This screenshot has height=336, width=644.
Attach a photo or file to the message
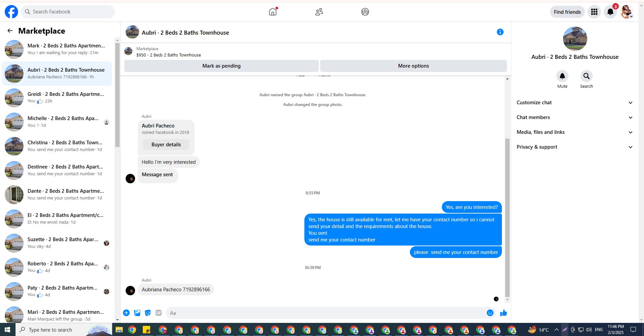[x=137, y=313]
